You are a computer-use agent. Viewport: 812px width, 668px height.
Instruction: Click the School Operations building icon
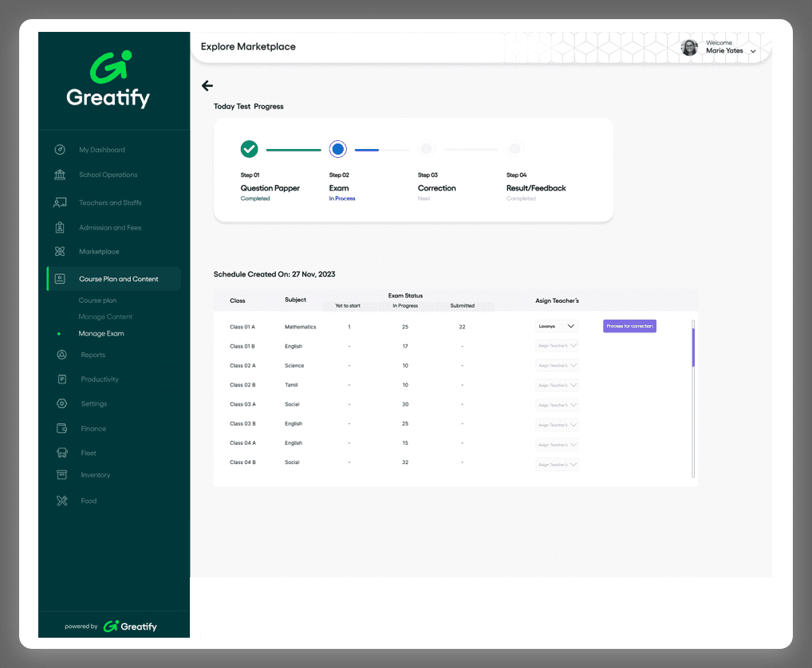coord(60,175)
